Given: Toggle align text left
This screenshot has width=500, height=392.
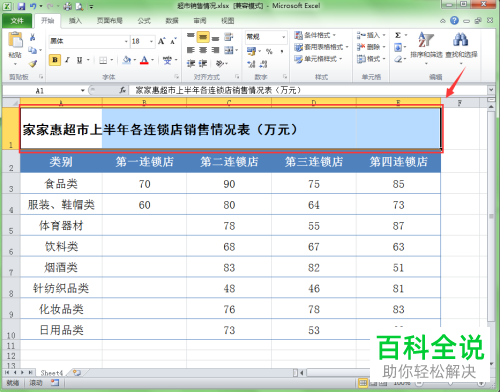Looking at the screenshot, I should pos(191,50).
